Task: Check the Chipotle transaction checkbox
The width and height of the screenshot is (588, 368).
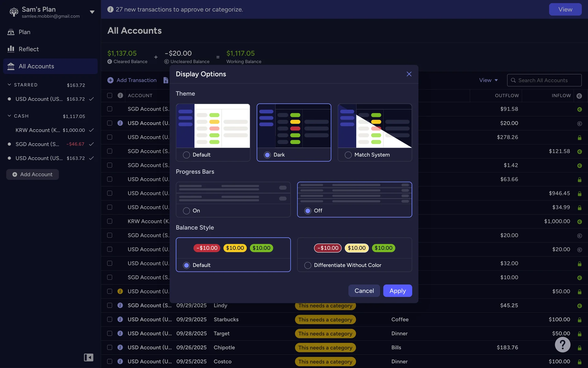Action: pos(110,347)
